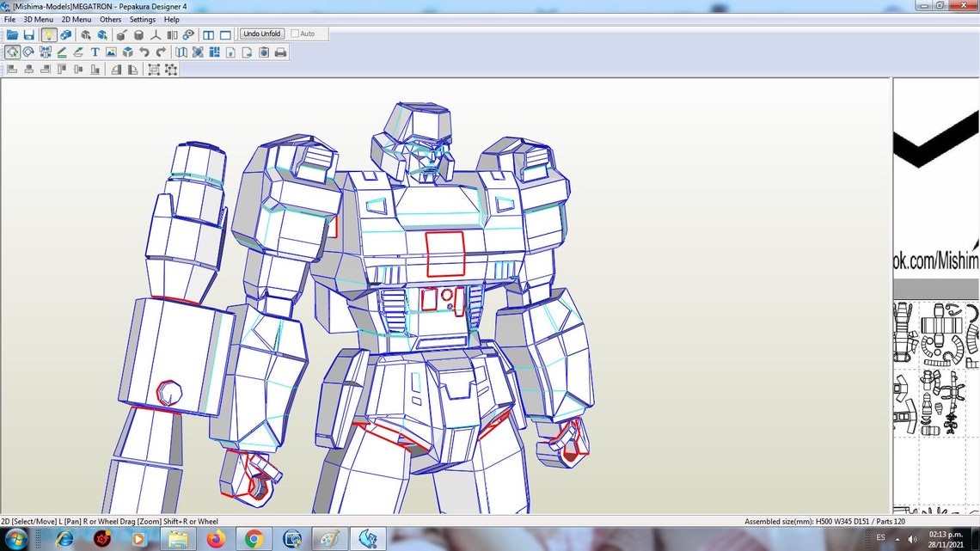980x551 pixels.
Task: Open the 3D Menu
Action: pos(36,19)
